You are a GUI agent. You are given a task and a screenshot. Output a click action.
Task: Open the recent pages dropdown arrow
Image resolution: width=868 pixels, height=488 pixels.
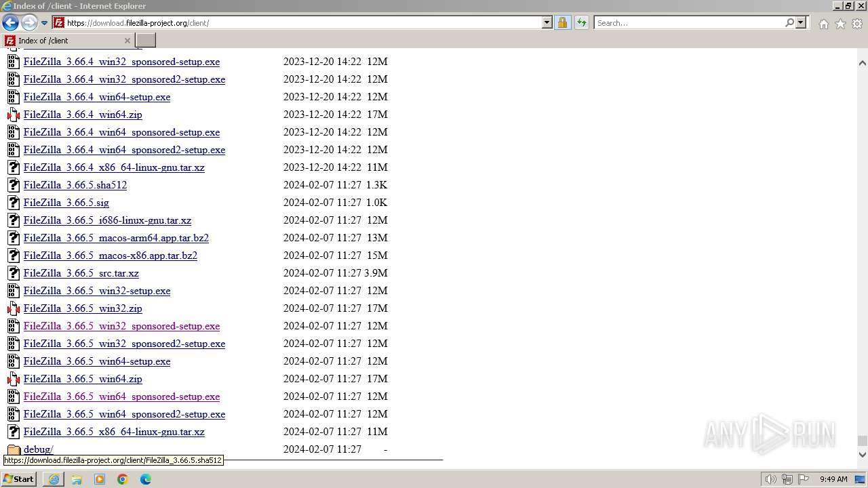[x=44, y=23]
